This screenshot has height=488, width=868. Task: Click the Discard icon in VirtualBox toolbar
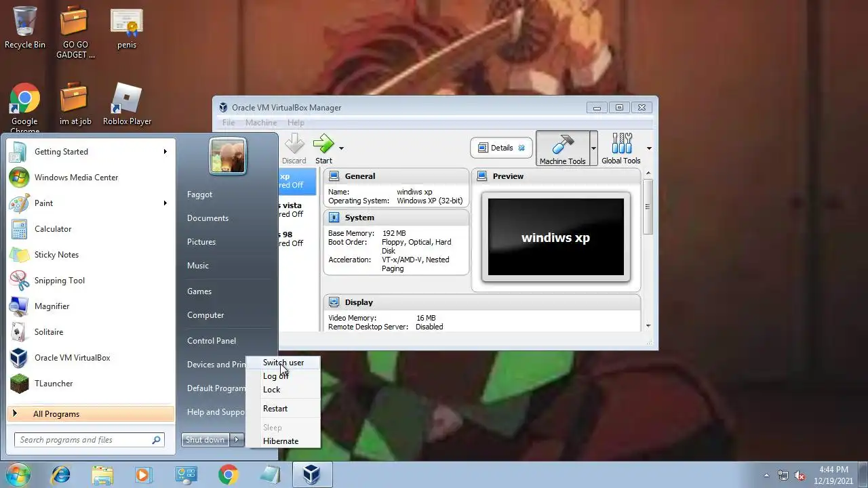tap(294, 144)
